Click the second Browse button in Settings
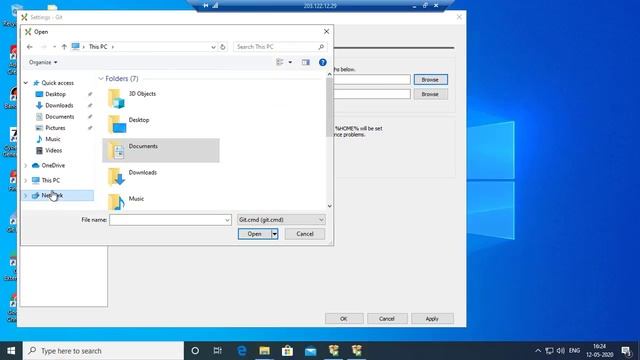This screenshot has height=360, width=640. [x=431, y=94]
